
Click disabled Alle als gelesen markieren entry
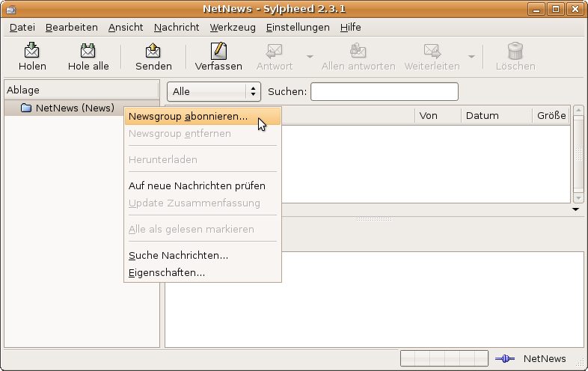click(x=203, y=229)
